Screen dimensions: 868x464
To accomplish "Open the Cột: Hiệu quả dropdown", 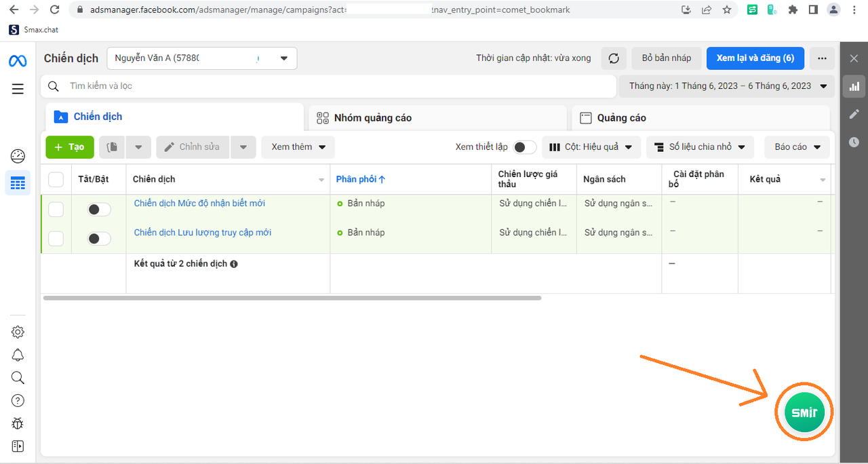I will (x=590, y=147).
